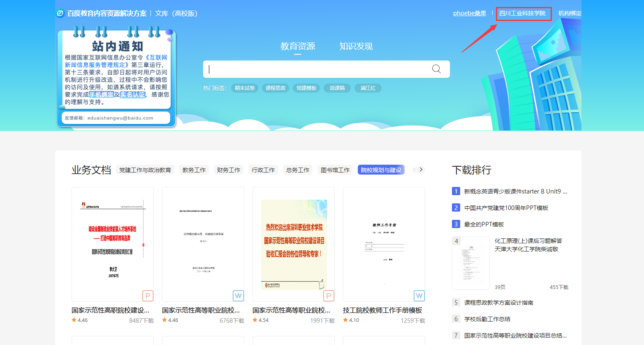Viewport: 644px width, 345px height.
Task: Open the 化工原理 document thumbnail in ranking
Action: point(471,263)
